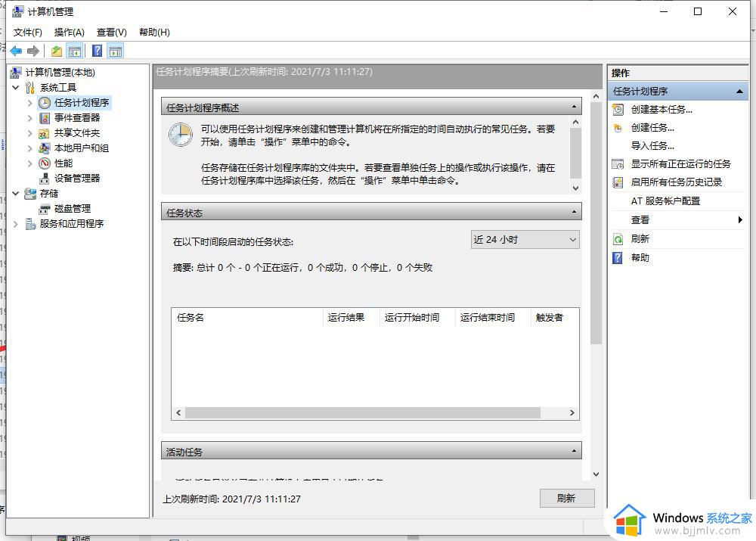Click the 运行结果 column header
Image resolution: width=756 pixels, height=541 pixels.
[x=351, y=318]
